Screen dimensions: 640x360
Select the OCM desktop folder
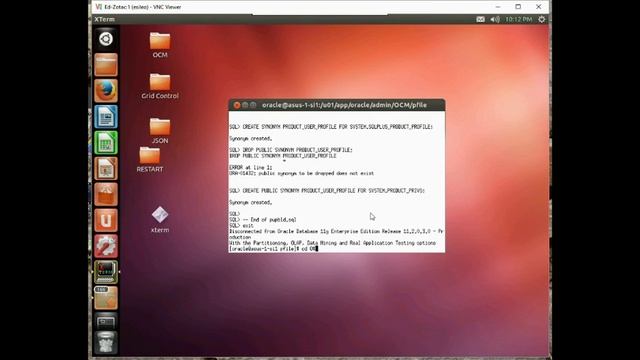[160, 45]
